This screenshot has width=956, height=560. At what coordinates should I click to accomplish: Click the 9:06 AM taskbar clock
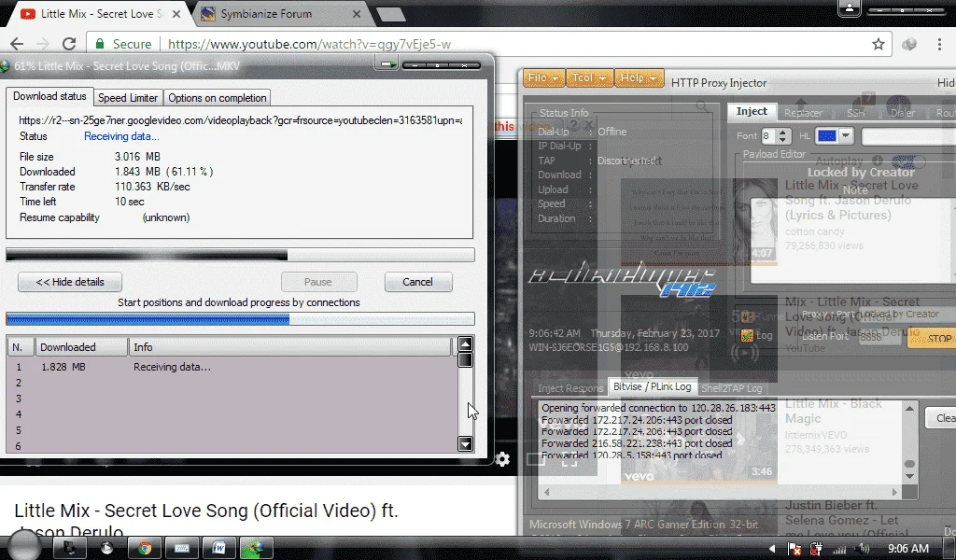click(907, 549)
